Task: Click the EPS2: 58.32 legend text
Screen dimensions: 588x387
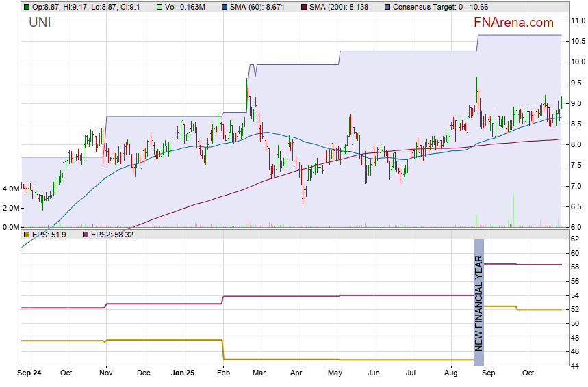Action: click(x=113, y=235)
